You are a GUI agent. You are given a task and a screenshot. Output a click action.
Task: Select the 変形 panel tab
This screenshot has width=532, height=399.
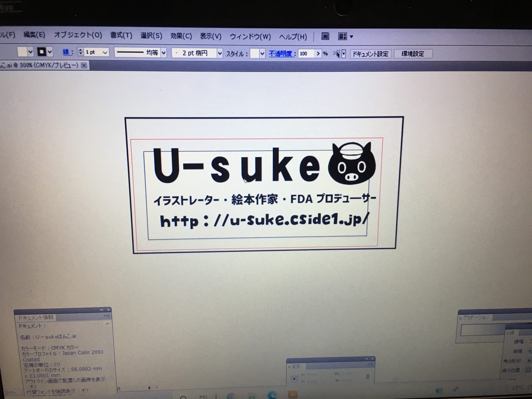tap(296, 367)
